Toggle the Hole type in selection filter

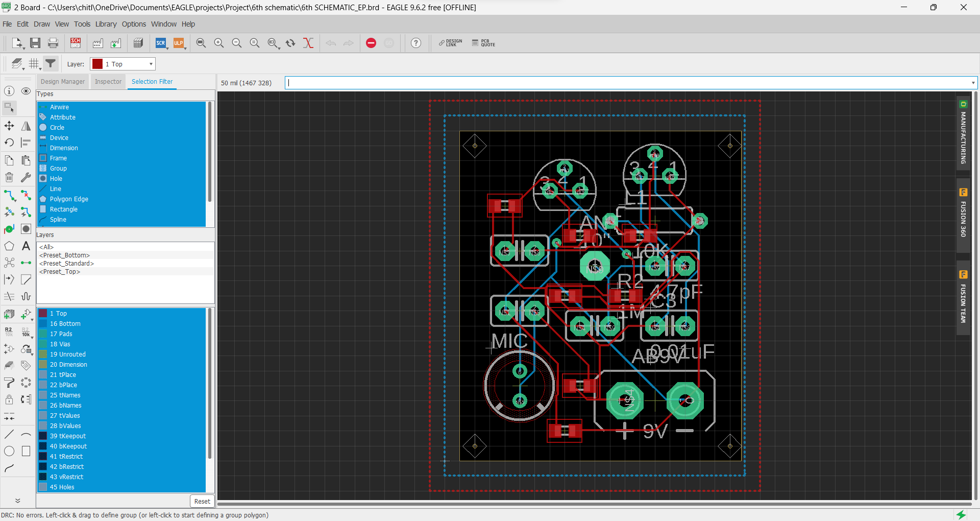(56, 179)
